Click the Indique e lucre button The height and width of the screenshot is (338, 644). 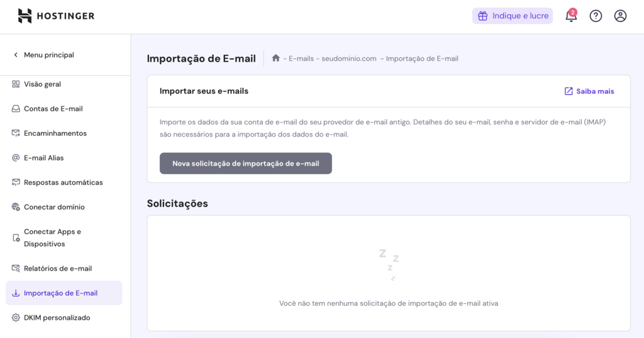512,16
